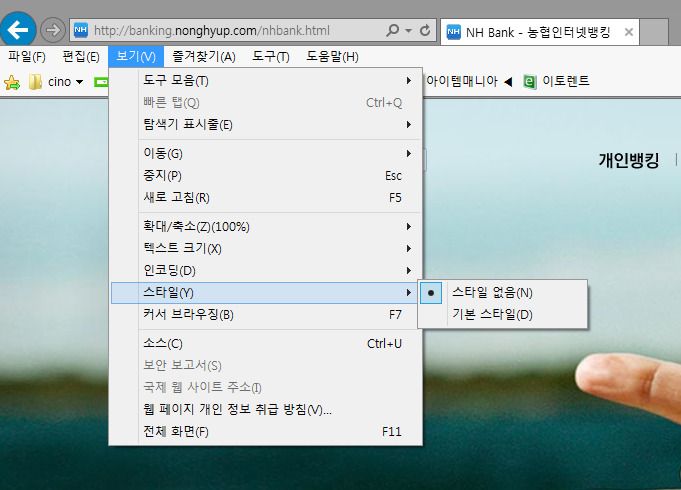Toggle 커서 브라우징(B) menu item
The image size is (681, 490).
coord(266,315)
